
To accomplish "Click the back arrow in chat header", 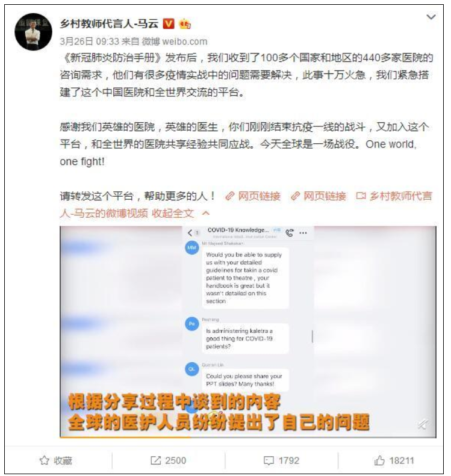I will tap(190, 233).
